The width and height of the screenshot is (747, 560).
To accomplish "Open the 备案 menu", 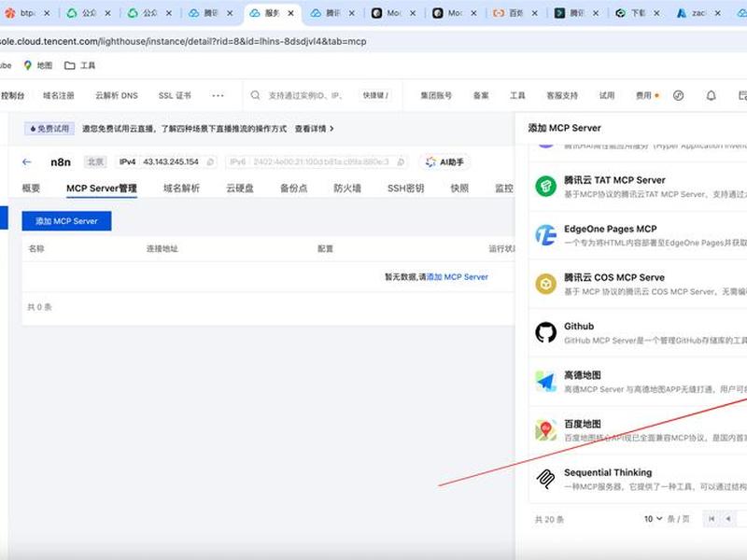I will click(x=481, y=96).
